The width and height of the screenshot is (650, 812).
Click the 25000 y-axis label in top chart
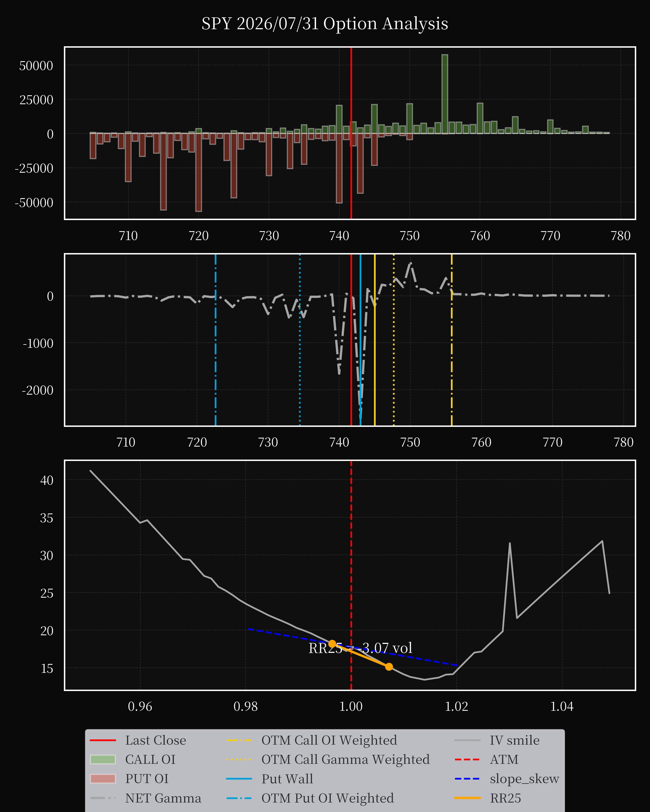click(36, 100)
